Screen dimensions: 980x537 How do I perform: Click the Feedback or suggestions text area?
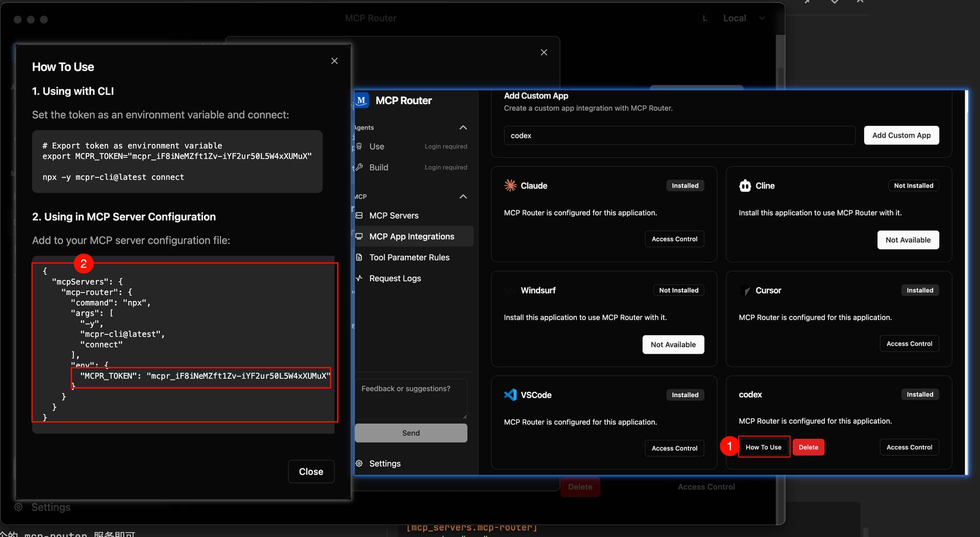click(411, 398)
